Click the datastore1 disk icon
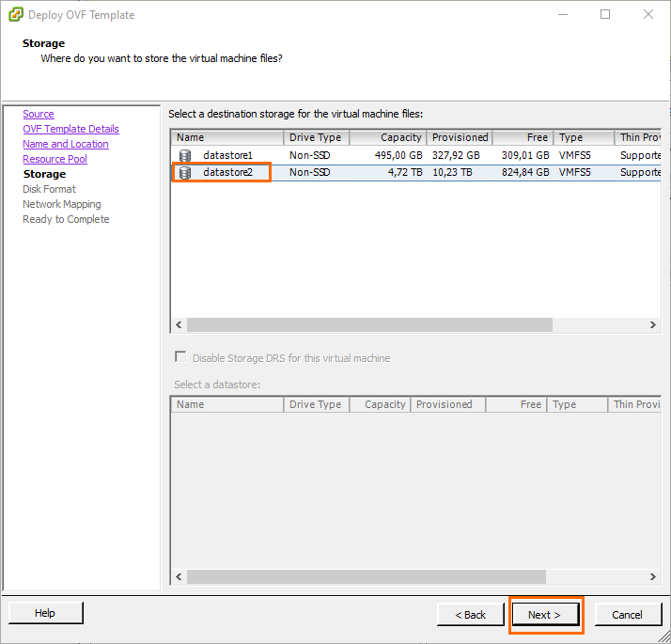671x644 pixels. (185, 155)
